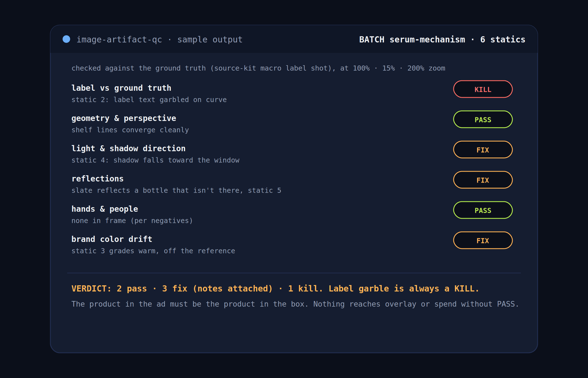588x378 pixels.
Task: Click the FIX badge for reflections
Action: tap(483, 180)
